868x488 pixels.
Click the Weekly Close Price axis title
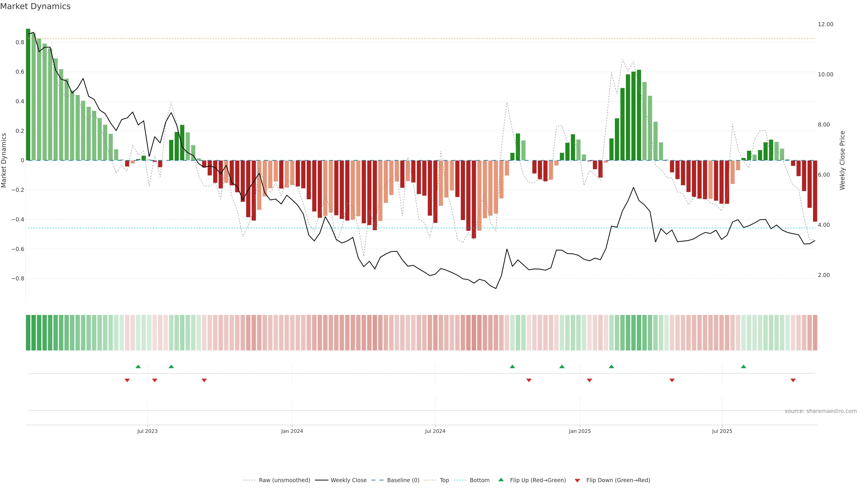coord(842,160)
